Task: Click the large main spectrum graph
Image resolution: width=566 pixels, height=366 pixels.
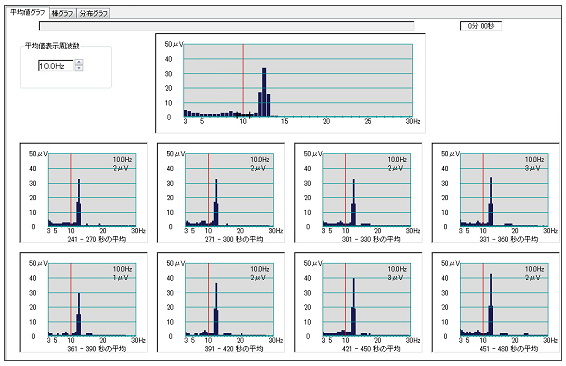Action: click(x=290, y=83)
